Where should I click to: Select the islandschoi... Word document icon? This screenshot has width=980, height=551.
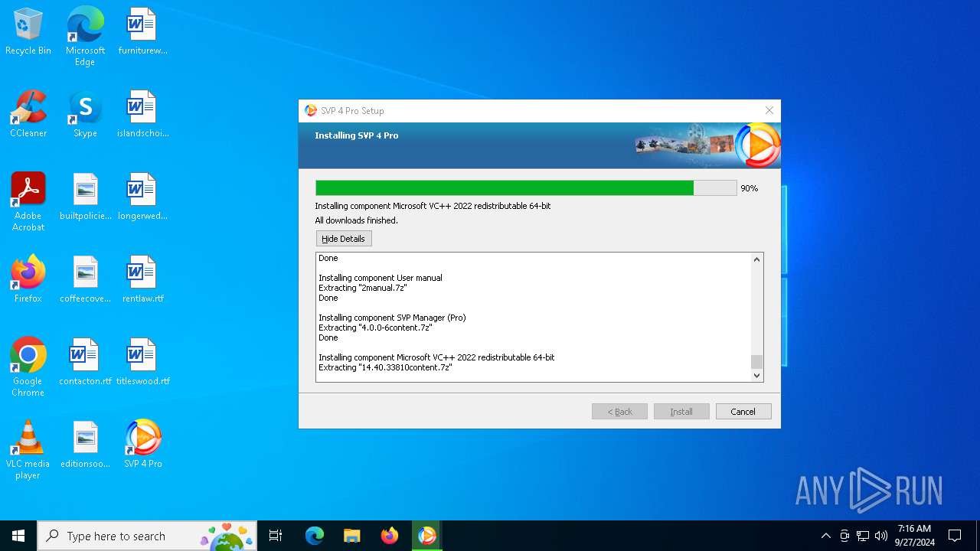coord(142,115)
